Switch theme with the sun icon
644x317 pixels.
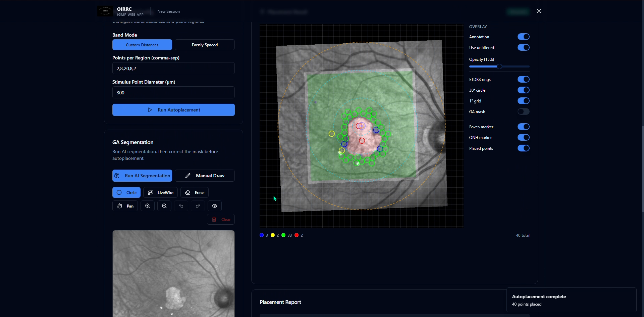click(x=539, y=11)
